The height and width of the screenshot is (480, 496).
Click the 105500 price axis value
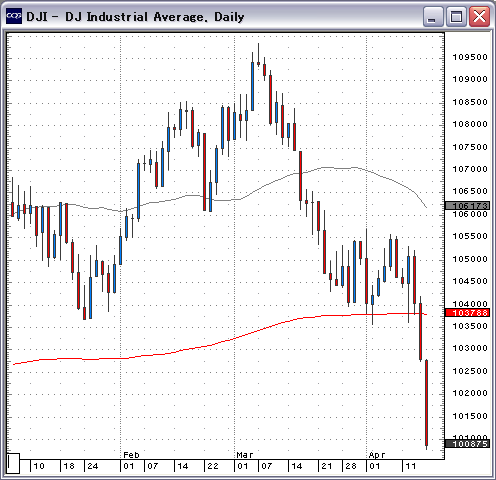[470, 236]
